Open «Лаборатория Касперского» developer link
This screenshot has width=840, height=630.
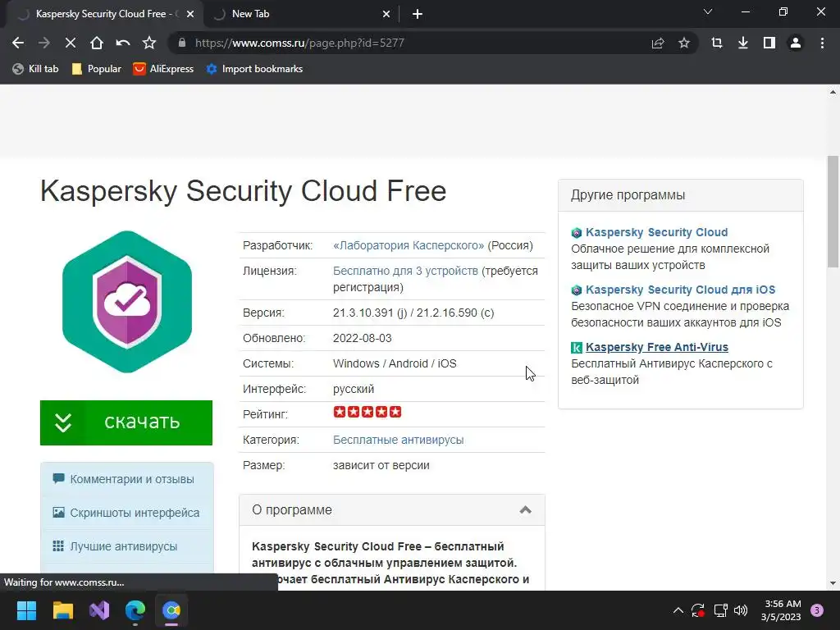coord(409,245)
